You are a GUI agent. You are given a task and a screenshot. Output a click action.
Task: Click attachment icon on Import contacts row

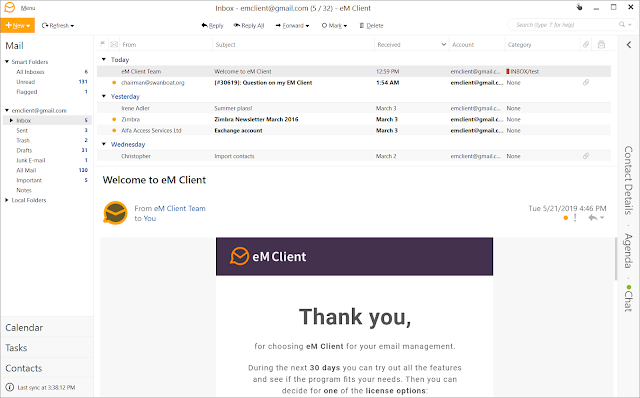pos(586,156)
